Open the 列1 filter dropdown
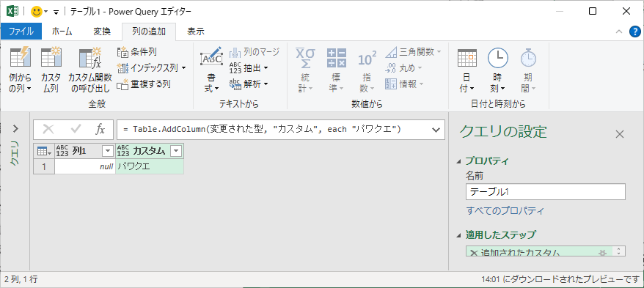Image resolution: width=644 pixels, height=288 pixels. (x=107, y=152)
